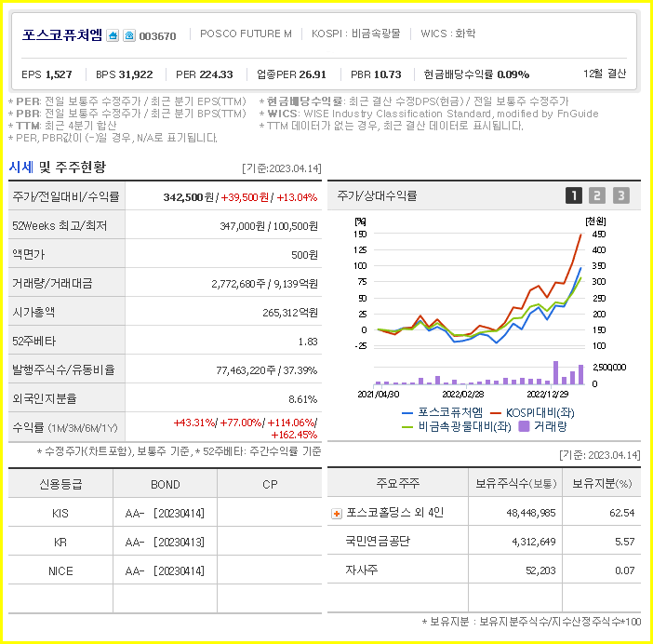The width and height of the screenshot is (653, 644).
Task: Click the 52,203 treasury shares value
Action: click(540, 570)
